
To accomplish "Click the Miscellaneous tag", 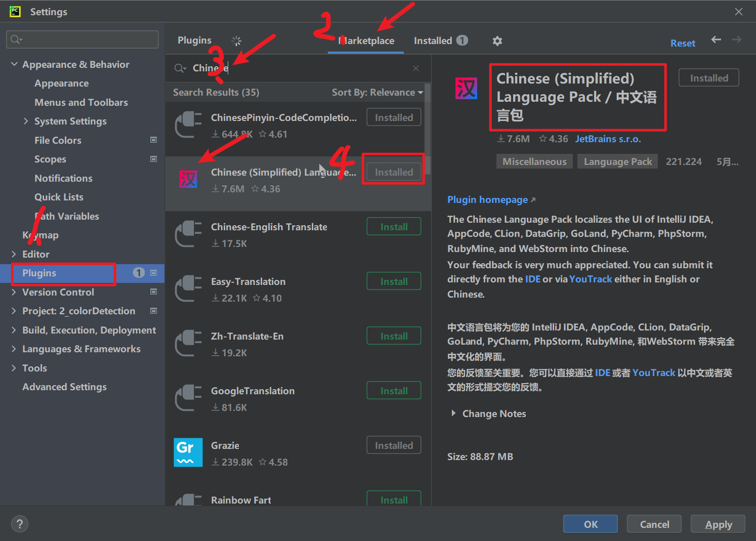I will [534, 161].
